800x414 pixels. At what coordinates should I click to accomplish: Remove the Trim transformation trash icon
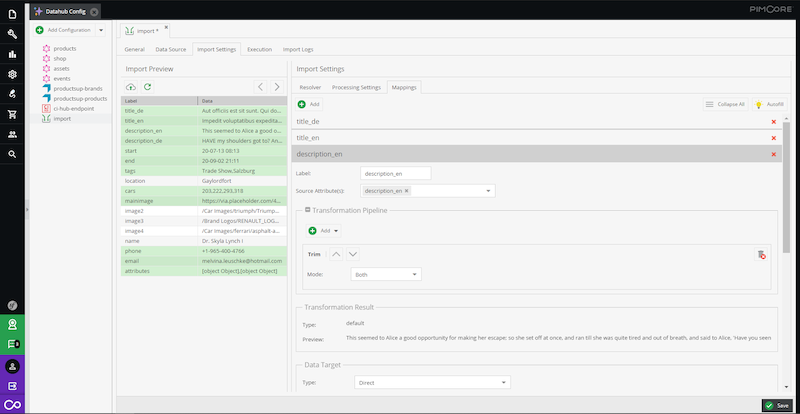(x=761, y=254)
